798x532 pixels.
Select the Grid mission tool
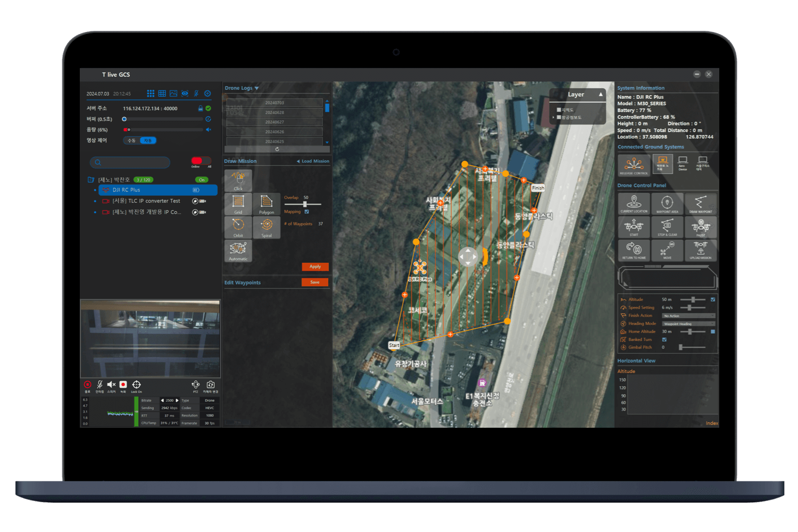click(x=238, y=204)
